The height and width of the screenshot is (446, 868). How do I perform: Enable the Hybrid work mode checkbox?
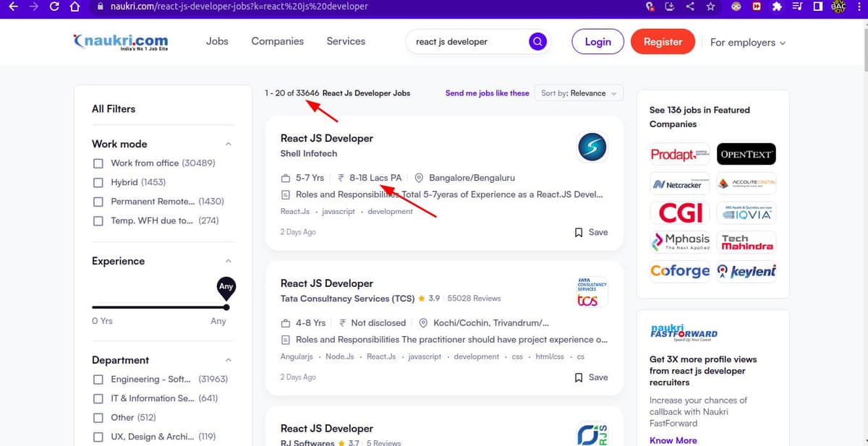98,182
